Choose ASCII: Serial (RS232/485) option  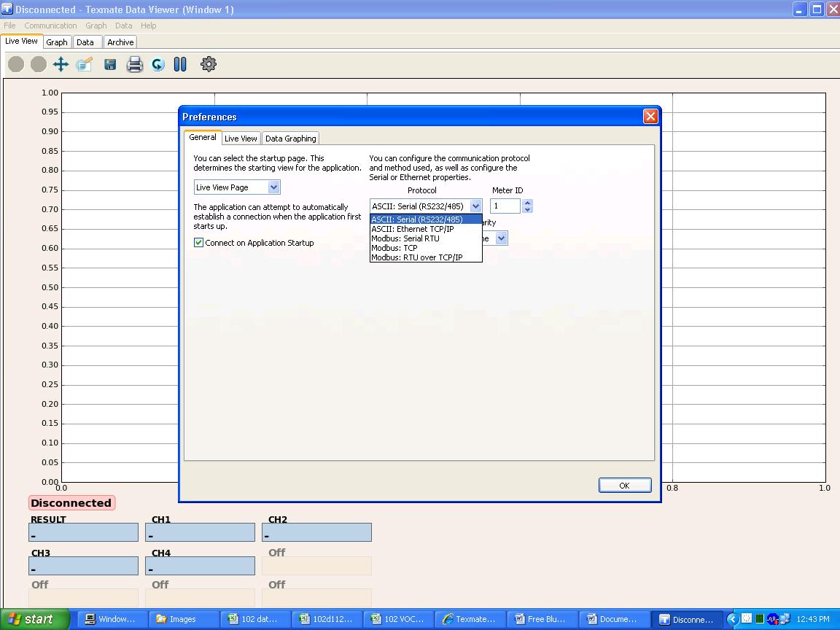(426, 219)
